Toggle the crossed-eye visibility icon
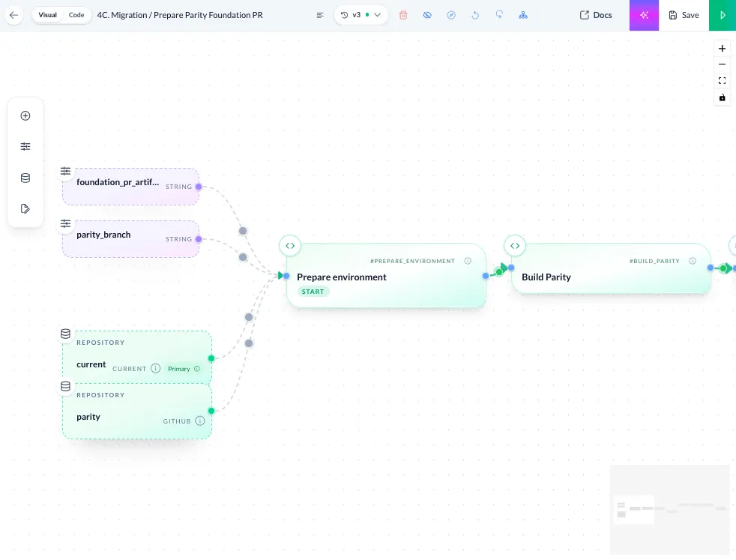 [427, 15]
